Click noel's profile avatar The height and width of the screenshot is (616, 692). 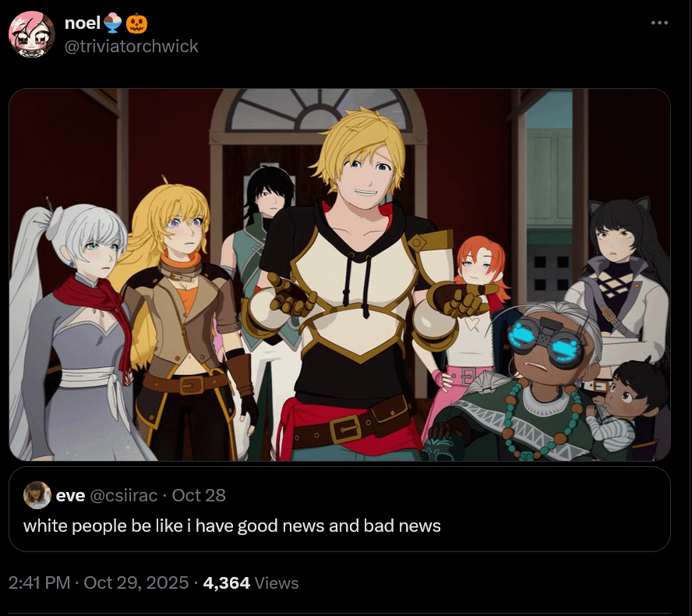[32, 34]
